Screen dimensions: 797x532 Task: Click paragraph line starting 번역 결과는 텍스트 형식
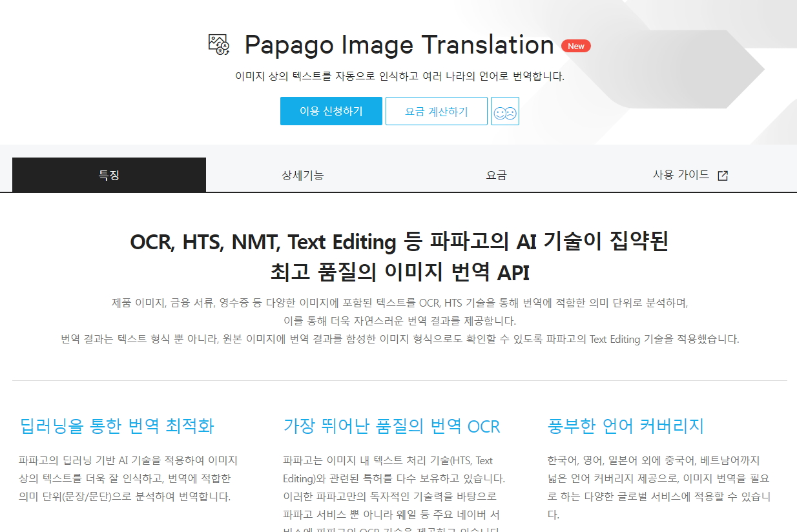400,339
